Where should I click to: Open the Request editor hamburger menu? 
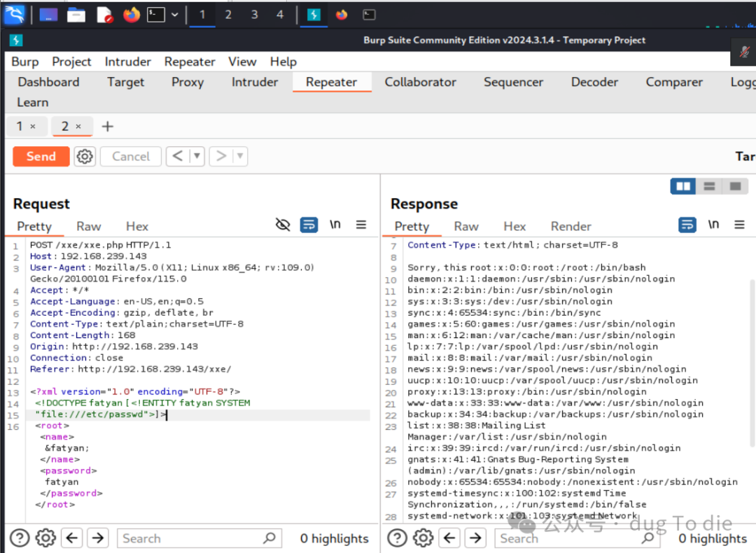coord(361,225)
